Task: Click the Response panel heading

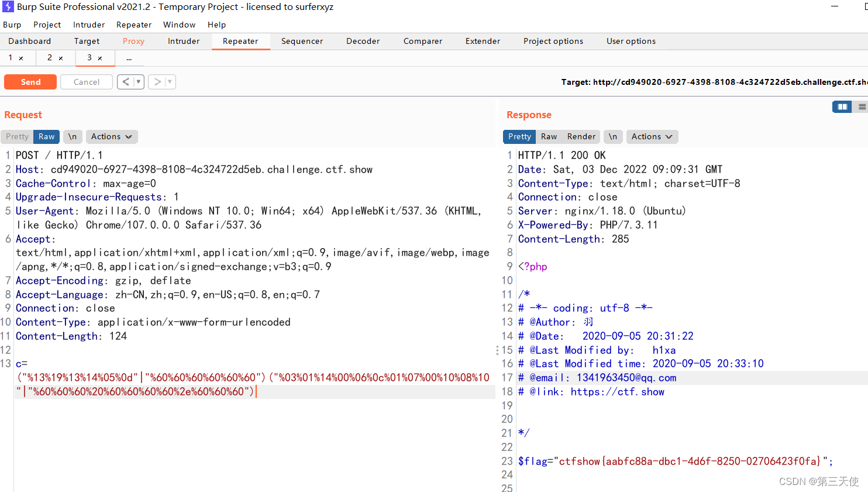Action: (529, 115)
